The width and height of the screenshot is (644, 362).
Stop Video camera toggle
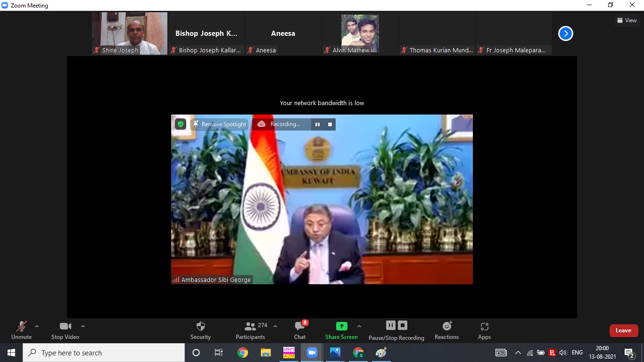[65, 330]
